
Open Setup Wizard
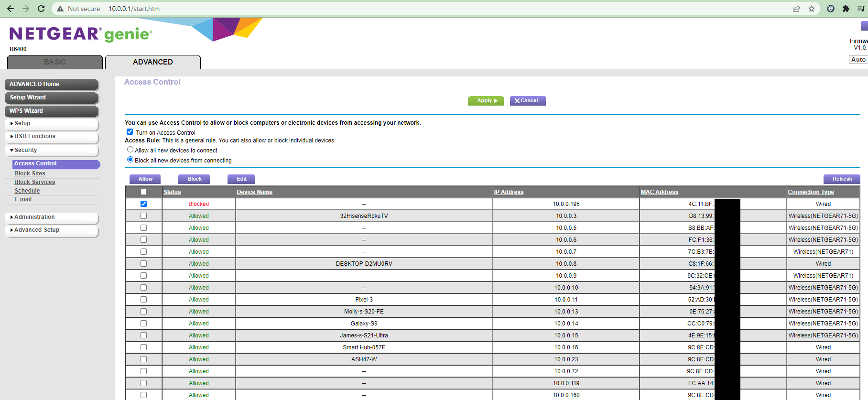pyautogui.click(x=52, y=97)
